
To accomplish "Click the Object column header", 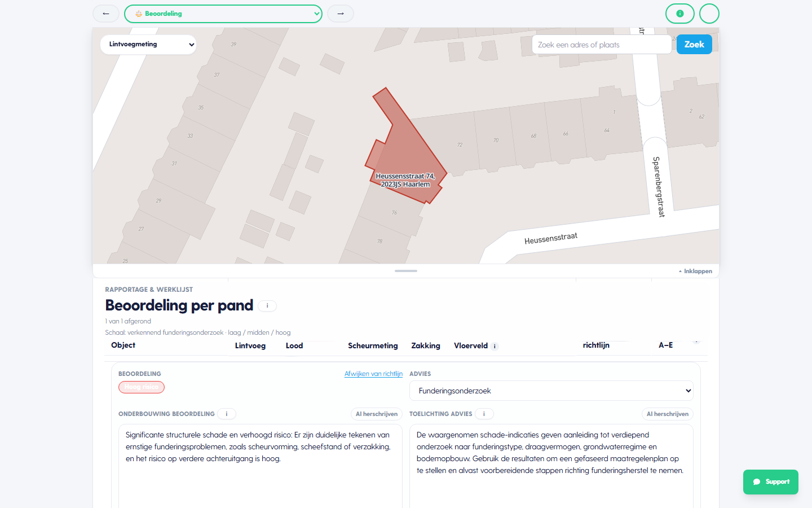I will pos(123,345).
